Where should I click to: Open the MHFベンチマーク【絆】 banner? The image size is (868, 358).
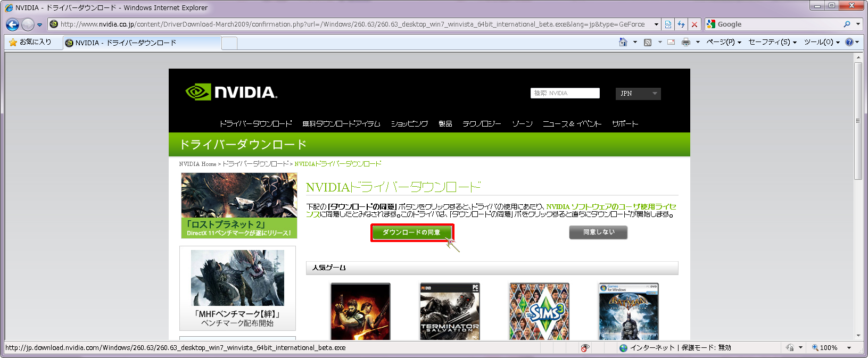click(237, 288)
